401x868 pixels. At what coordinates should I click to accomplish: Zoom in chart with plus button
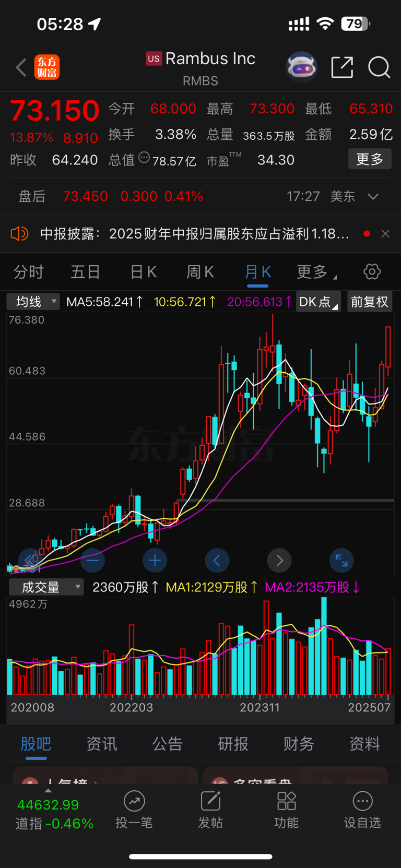tap(155, 561)
